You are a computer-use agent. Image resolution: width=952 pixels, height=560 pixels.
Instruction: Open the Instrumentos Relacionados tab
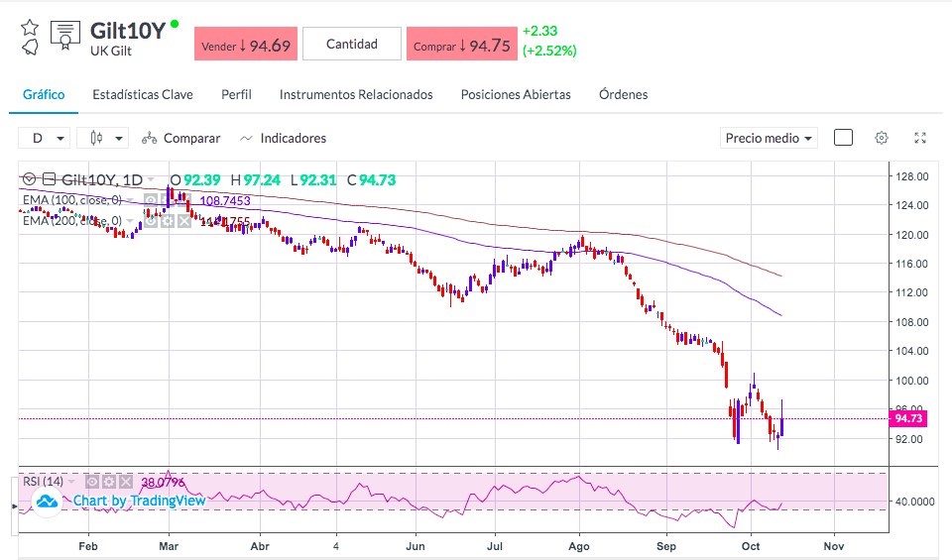tap(356, 94)
